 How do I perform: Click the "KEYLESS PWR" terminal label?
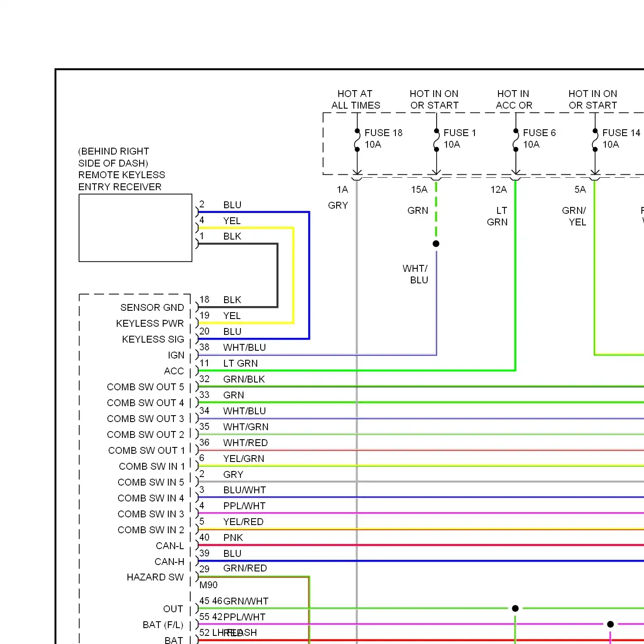(150, 324)
